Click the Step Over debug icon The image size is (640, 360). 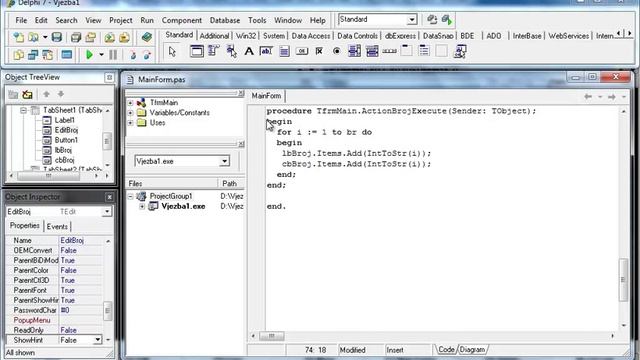click(x=147, y=55)
